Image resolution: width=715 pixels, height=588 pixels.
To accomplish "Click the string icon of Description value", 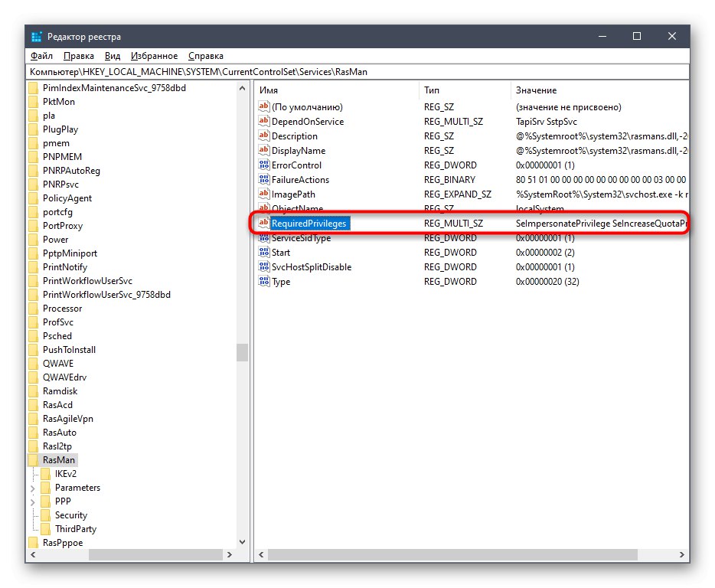I will 263,136.
